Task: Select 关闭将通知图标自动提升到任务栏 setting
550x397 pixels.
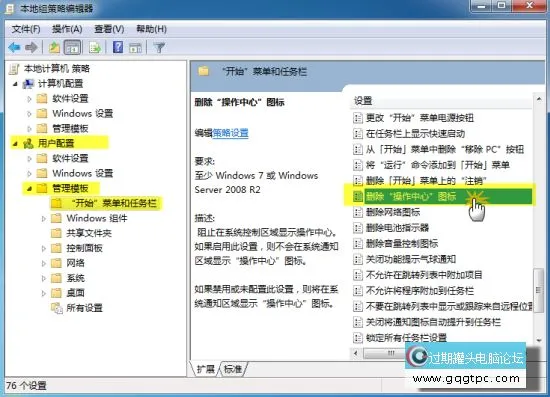Action: click(433, 322)
